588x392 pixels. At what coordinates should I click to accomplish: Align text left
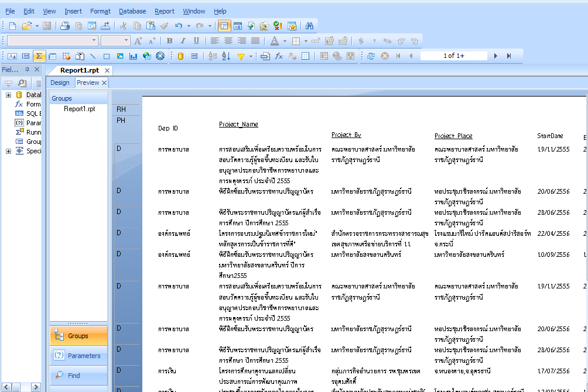[x=214, y=41]
